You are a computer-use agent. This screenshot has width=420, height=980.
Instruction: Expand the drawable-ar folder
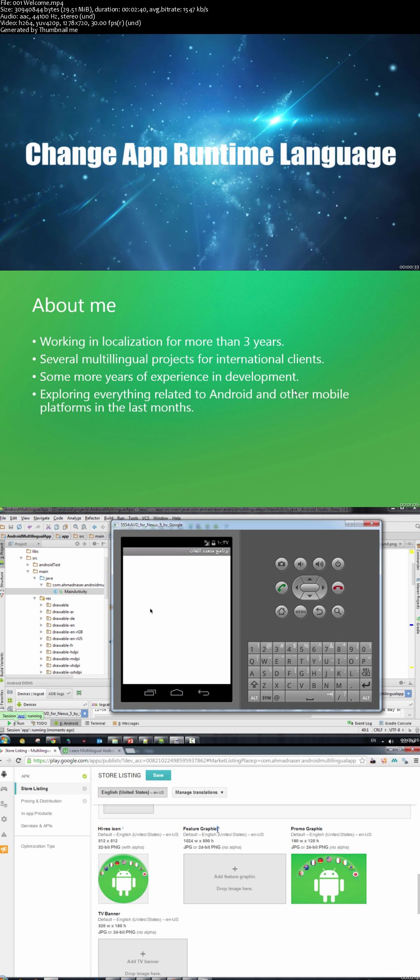(x=41, y=612)
